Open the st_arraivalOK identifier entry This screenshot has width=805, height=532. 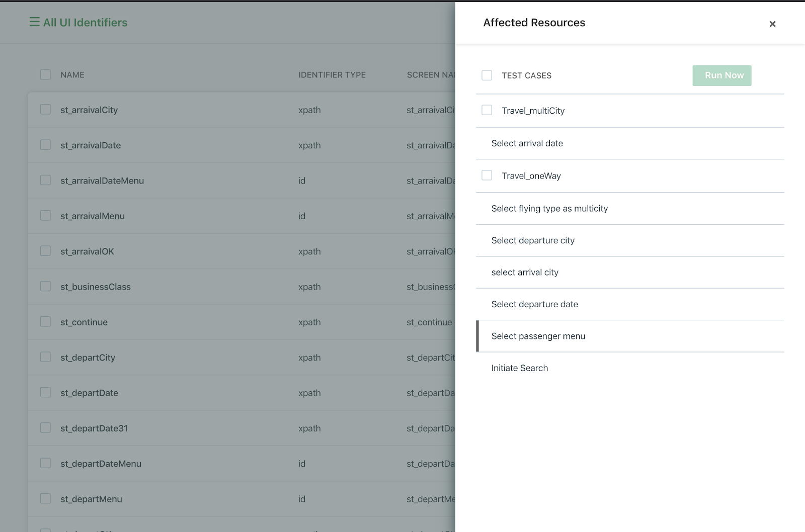(x=87, y=251)
